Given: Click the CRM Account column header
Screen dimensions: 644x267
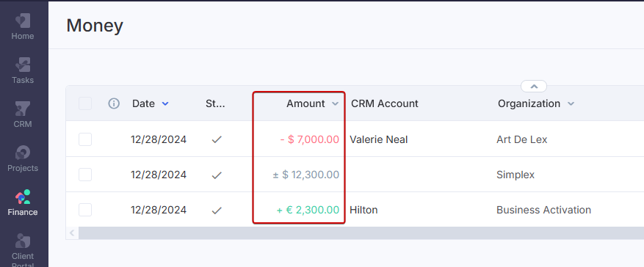Looking at the screenshot, I should [x=385, y=103].
